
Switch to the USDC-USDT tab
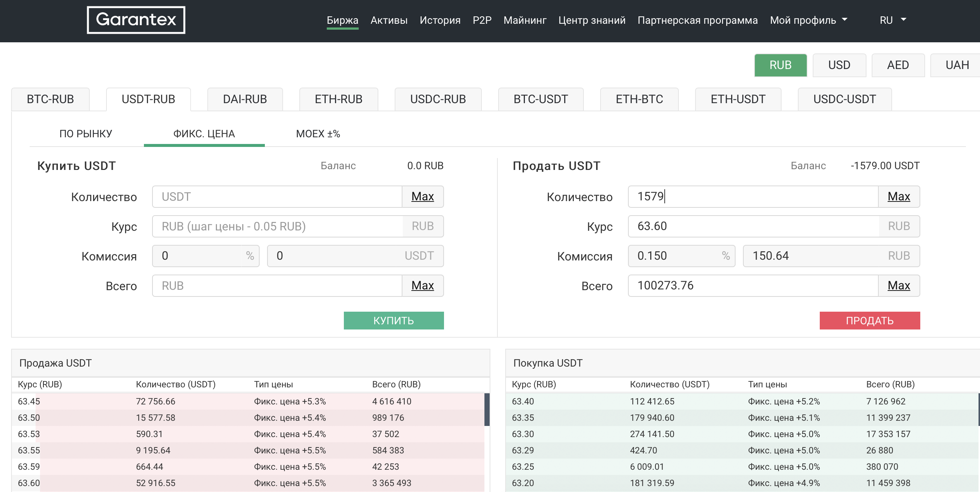845,99
